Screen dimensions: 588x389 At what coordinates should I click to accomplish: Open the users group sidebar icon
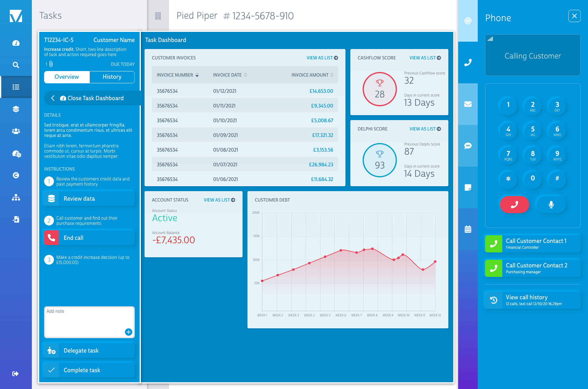(16, 131)
